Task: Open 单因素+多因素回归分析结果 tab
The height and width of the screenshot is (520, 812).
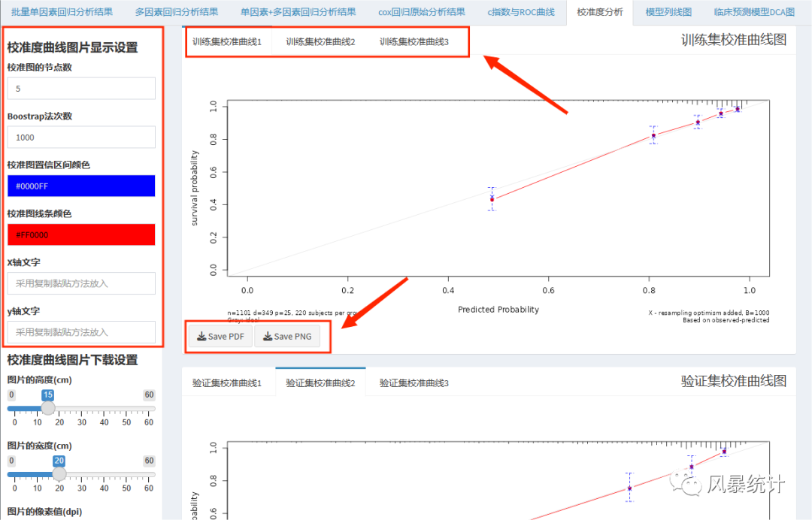Action: click(x=298, y=12)
